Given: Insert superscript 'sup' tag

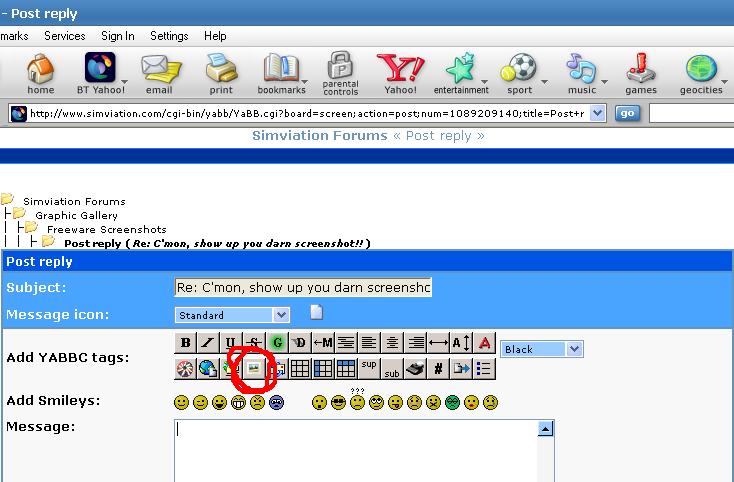Looking at the screenshot, I should [369, 369].
